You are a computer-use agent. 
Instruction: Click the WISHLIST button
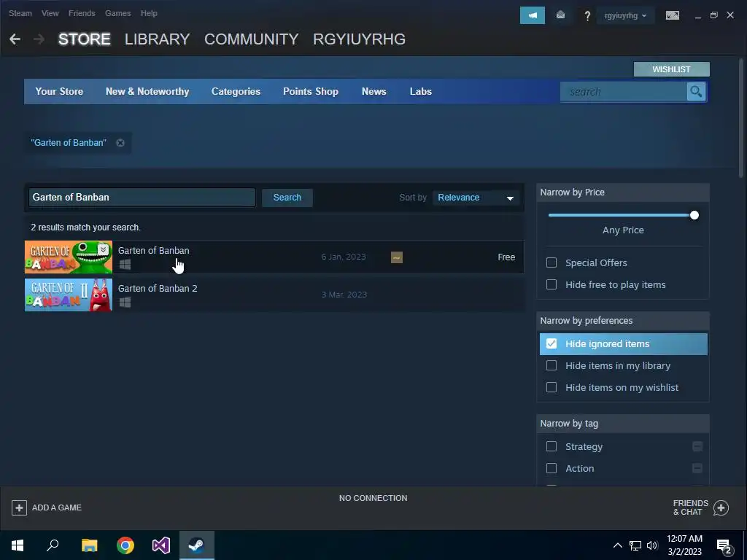click(x=671, y=69)
